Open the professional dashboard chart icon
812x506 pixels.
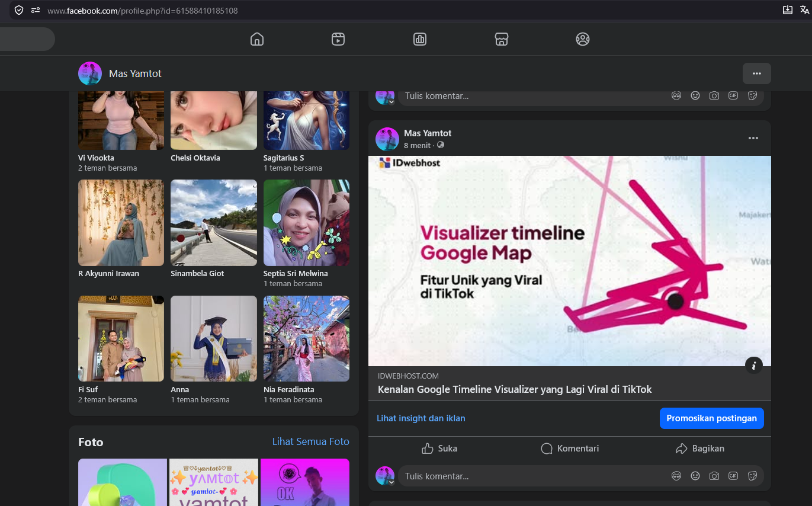pyautogui.click(x=420, y=39)
